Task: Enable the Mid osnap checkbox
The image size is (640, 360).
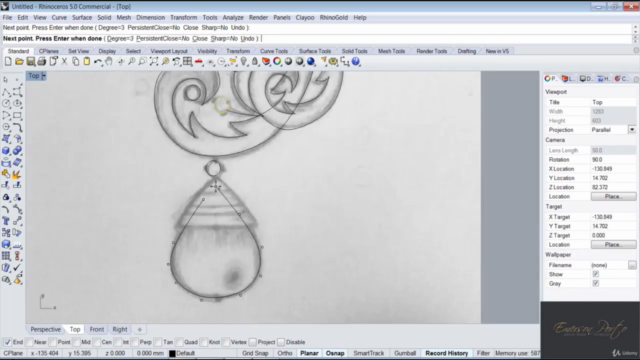Action: tap(76, 342)
